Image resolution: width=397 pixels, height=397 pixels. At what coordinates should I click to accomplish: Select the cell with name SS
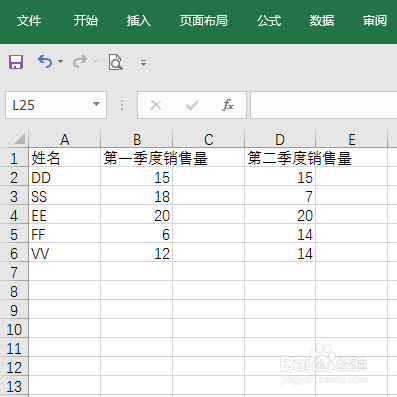[65, 196]
